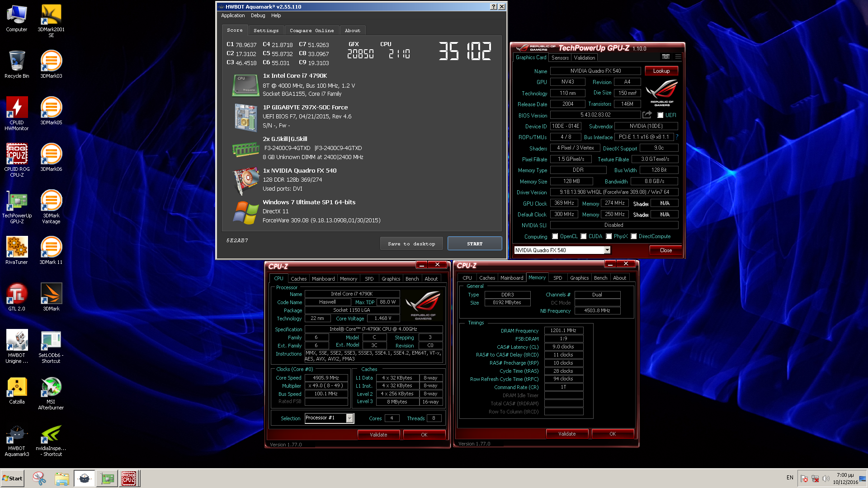Switch to Settings tab in Aquamark
868x488 pixels.
pos(266,30)
